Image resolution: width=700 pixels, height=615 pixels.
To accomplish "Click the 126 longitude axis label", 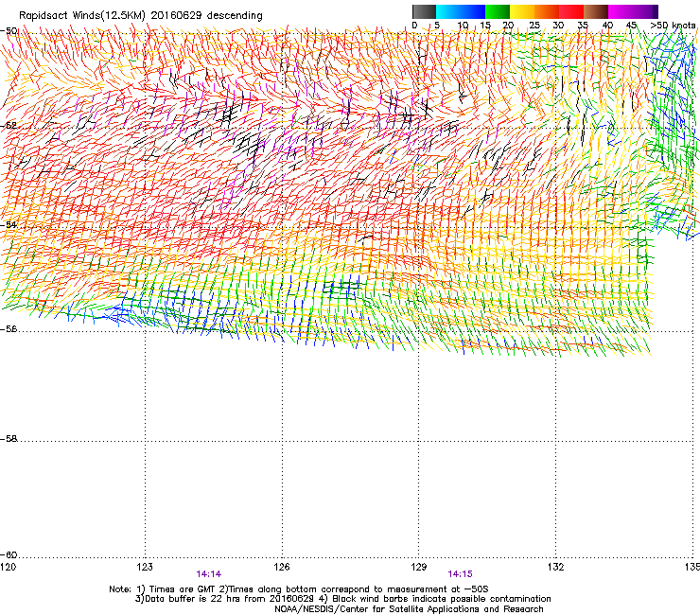I will tap(282, 567).
